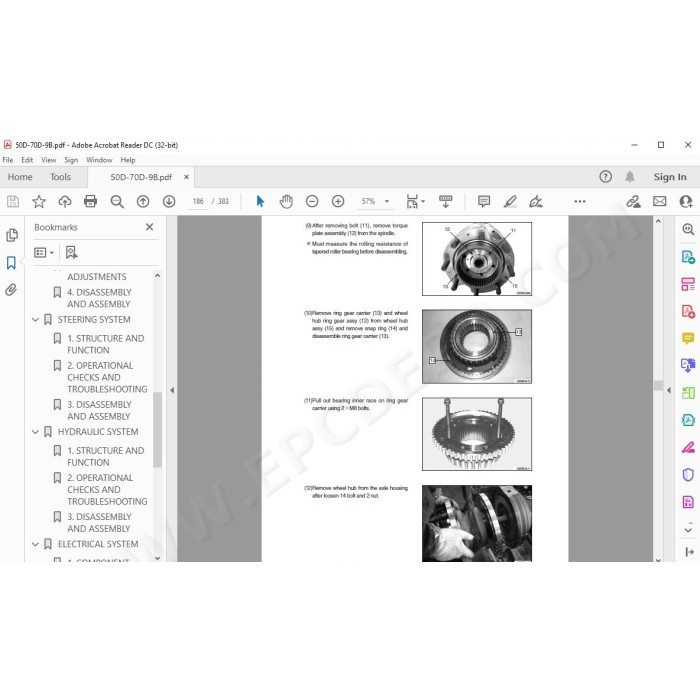Open Fill & Sign tool in right pane
This screenshot has width=700, height=700.
(688, 447)
